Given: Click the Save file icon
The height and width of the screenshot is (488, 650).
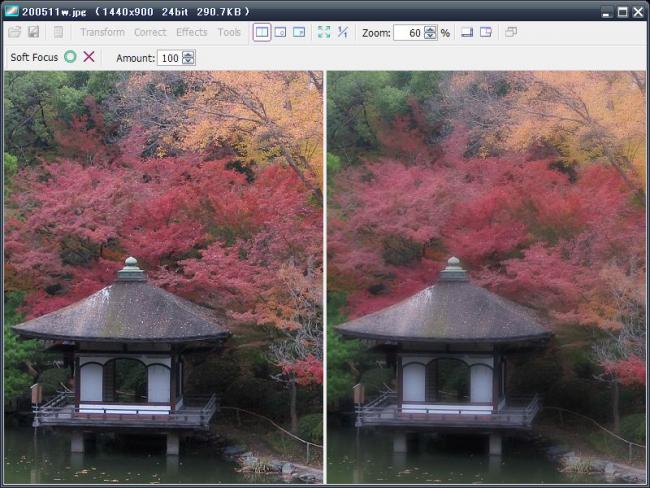Looking at the screenshot, I should pyautogui.click(x=34, y=32).
